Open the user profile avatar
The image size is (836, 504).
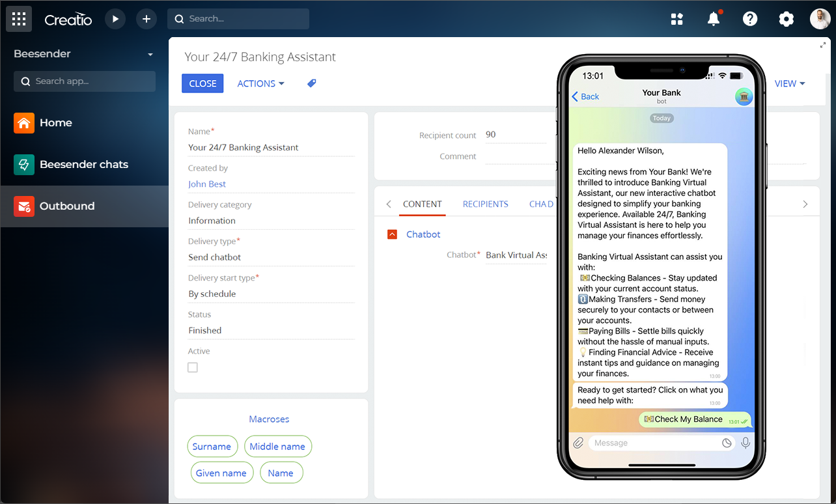pos(820,19)
